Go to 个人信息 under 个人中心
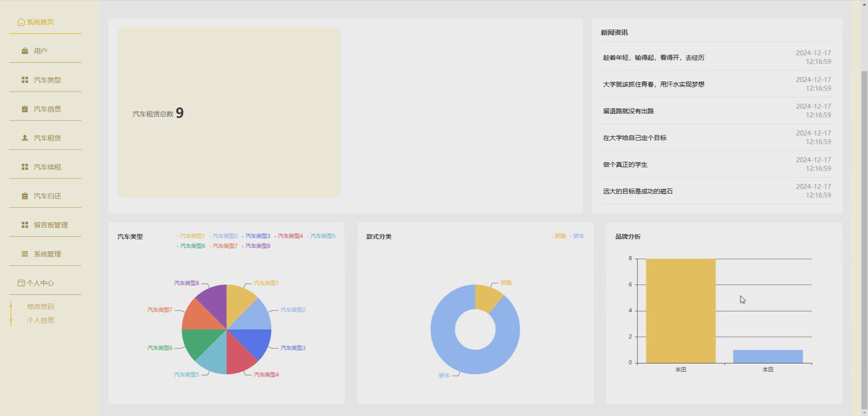Screen dimensions: 868x416 pyautogui.click(x=41, y=320)
